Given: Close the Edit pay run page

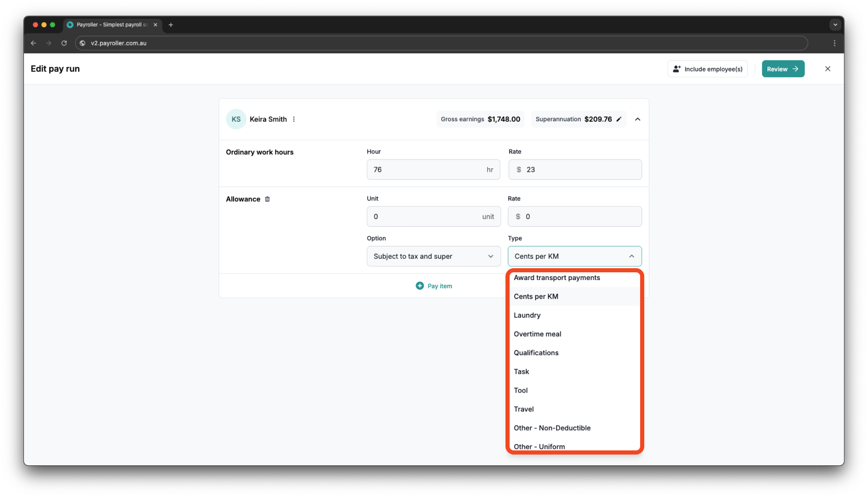Looking at the screenshot, I should [827, 69].
